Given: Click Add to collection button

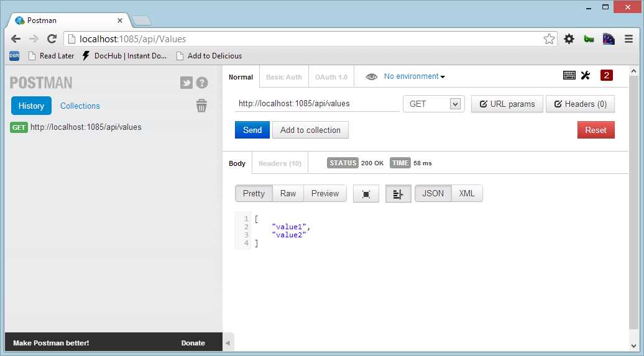Looking at the screenshot, I should tap(311, 130).
